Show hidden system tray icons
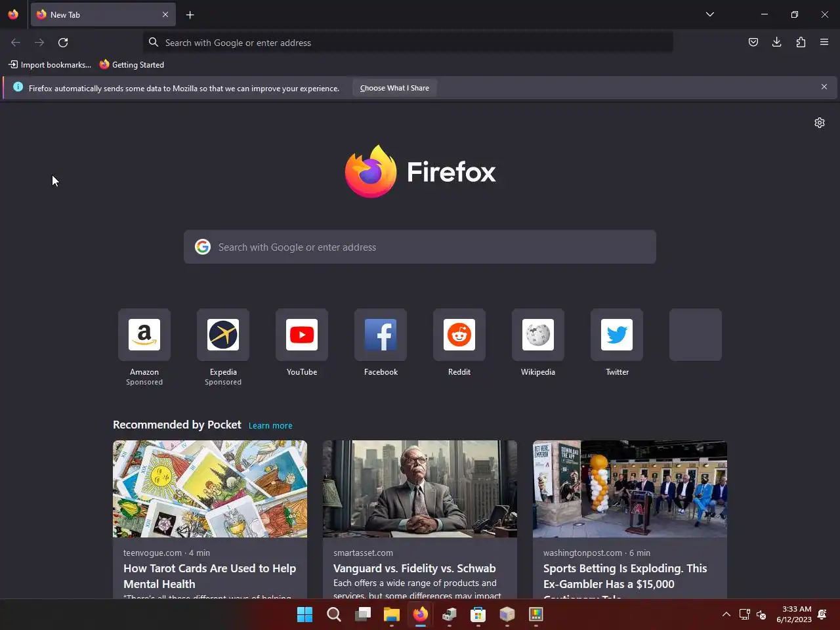Screen dimensions: 840x630 pos(726,614)
